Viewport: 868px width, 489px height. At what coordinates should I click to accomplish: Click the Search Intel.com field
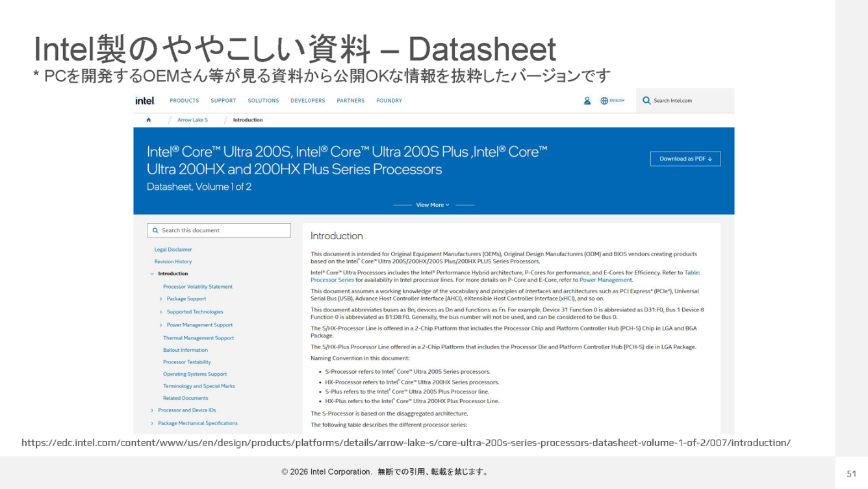pyautogui.click(x=685, y=101)
